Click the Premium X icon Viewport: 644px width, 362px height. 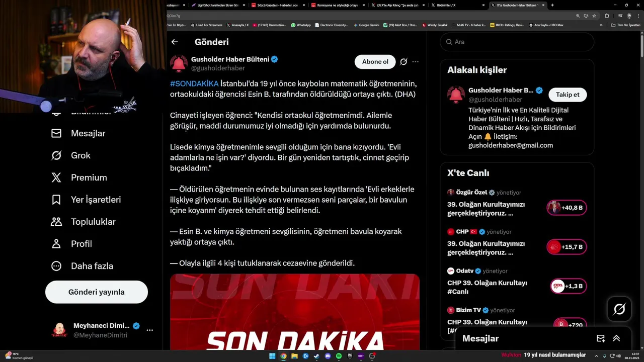(56, 177)
